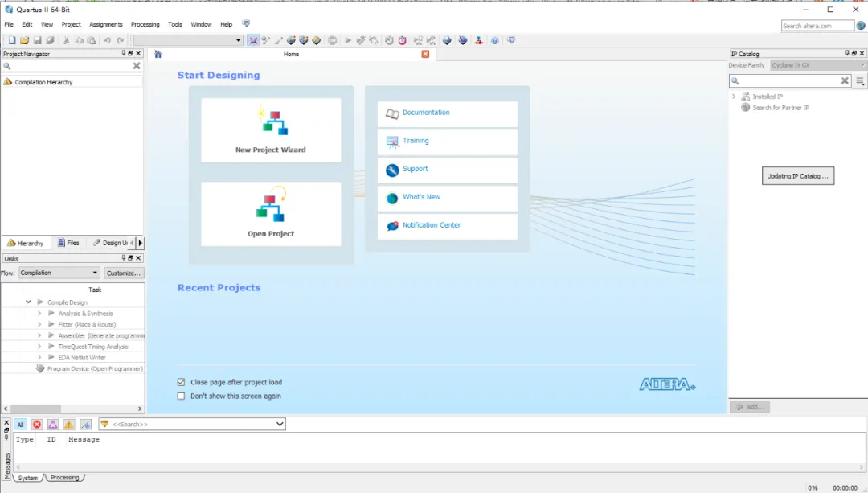This screenshot has width=868, height=493.
Task: Open the File menu
Action: [x=9, y=24]
